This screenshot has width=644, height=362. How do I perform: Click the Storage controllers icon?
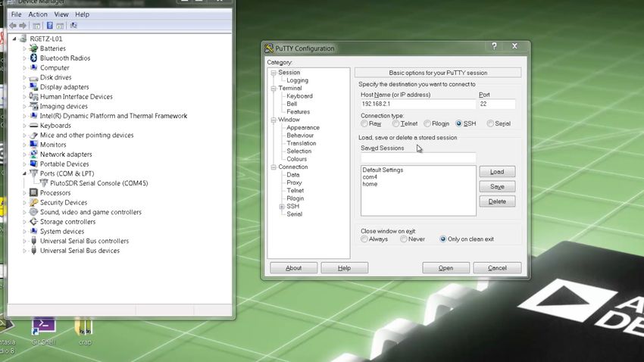tap(33, 222)
